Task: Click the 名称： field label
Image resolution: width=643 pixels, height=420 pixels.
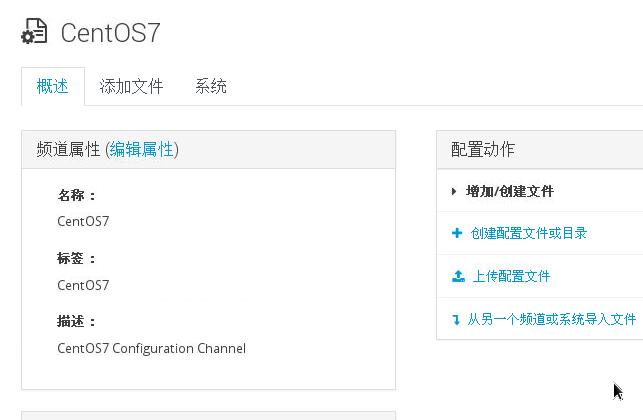Action: (77, 195)
